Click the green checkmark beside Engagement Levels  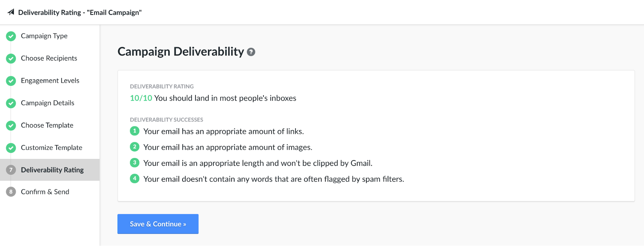(x=11, y=81)
